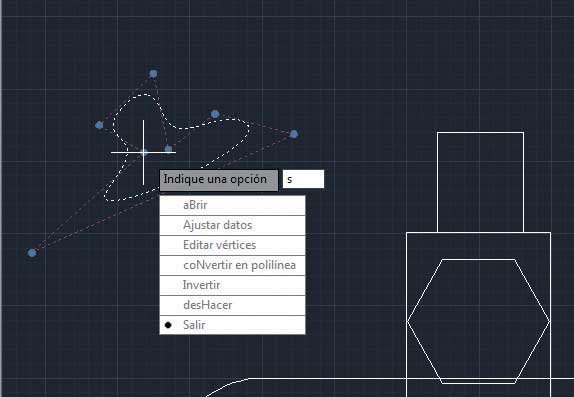Click the left-side spline grip near the loop
The width and height of the screenshot is (574, 397).
click(x=99, y=125)
